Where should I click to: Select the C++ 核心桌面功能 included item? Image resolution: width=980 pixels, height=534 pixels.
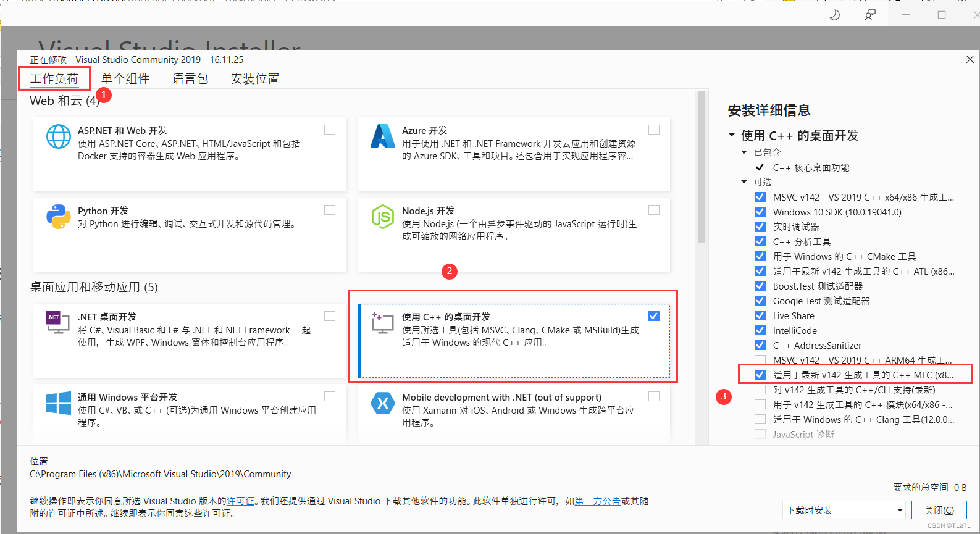tap(811, 167)
